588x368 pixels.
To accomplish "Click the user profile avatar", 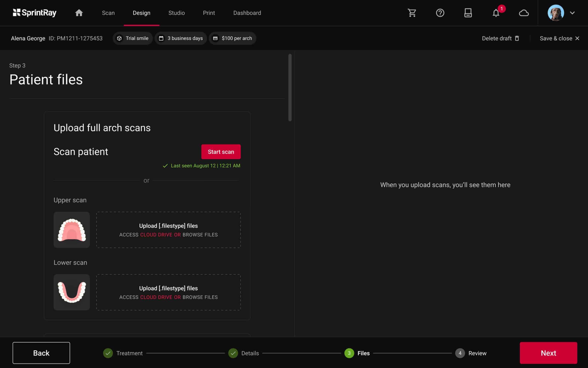I will [556, 13].
